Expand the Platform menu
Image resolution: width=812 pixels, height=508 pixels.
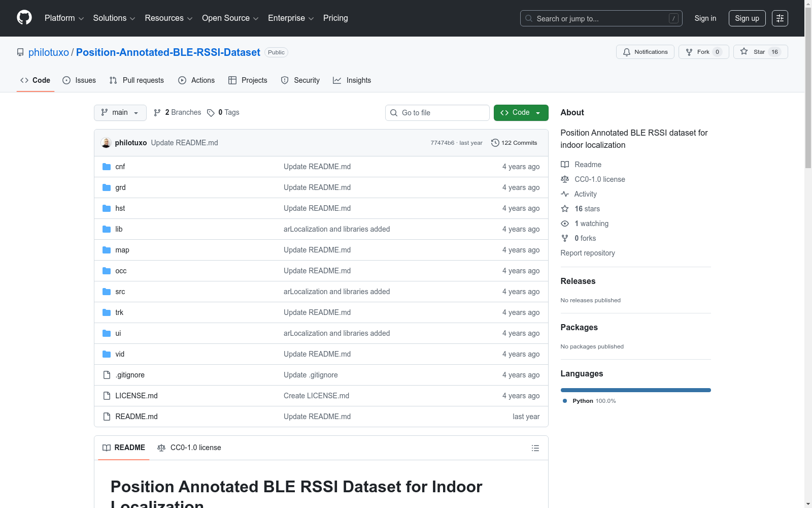point(64,18)
